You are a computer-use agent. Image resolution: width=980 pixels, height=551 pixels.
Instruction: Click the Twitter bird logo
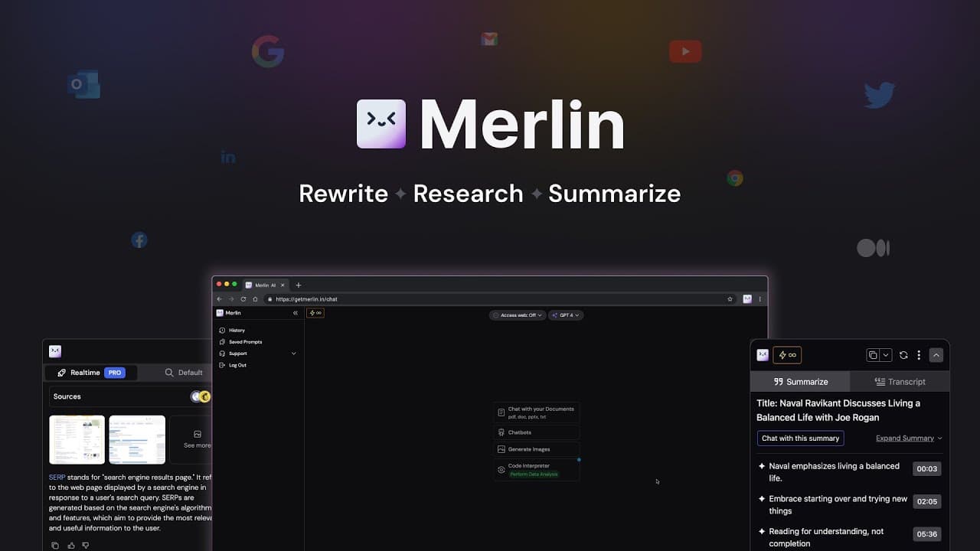(x=880, y=95)
